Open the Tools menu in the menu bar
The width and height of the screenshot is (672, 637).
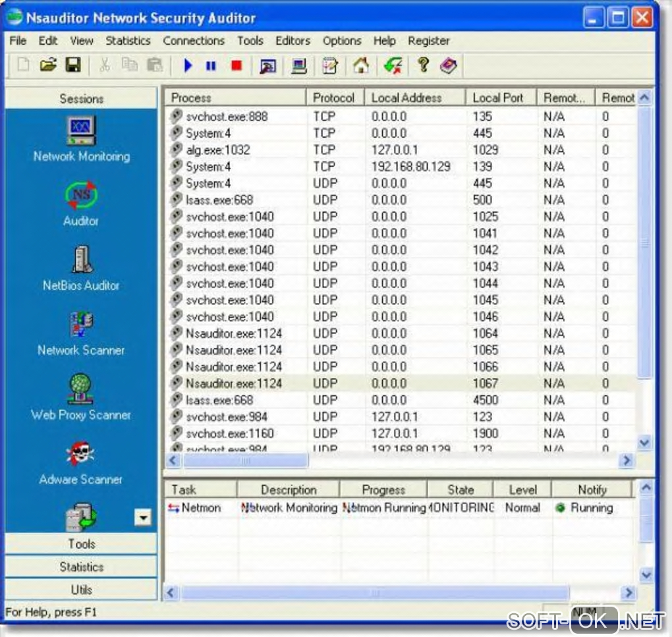tap(250, 41)
